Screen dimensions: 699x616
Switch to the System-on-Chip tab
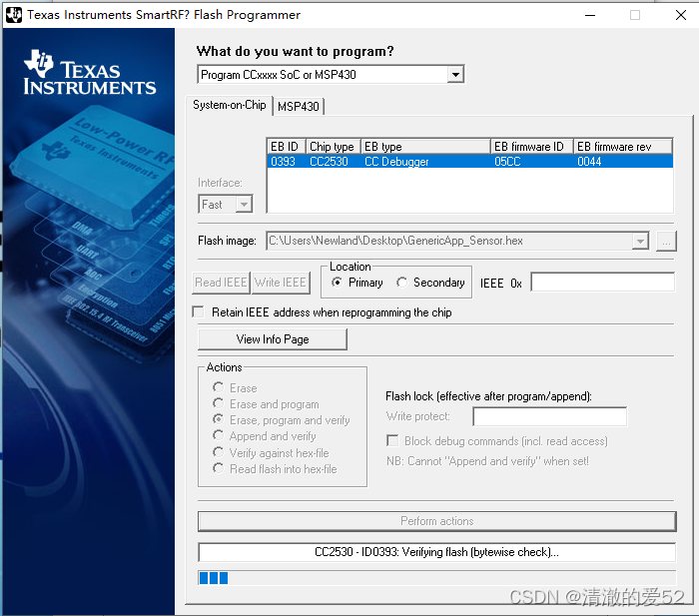pyautogui.click(x=229, y=105)
